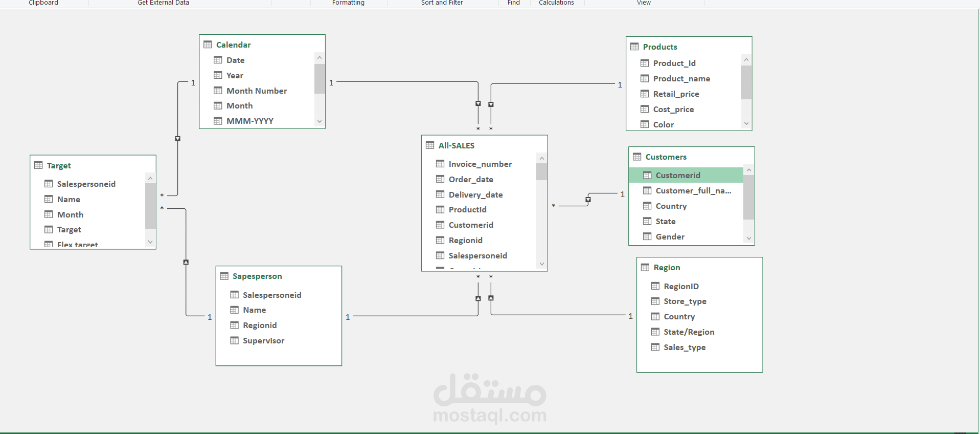Click scroll-up arrow in Target table
Viewport: 980px width, 434px height.
[150, 179]
